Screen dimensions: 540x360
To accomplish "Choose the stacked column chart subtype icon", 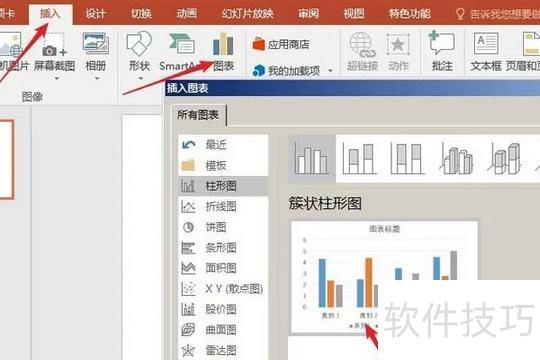I will click(x=359, y=158).
